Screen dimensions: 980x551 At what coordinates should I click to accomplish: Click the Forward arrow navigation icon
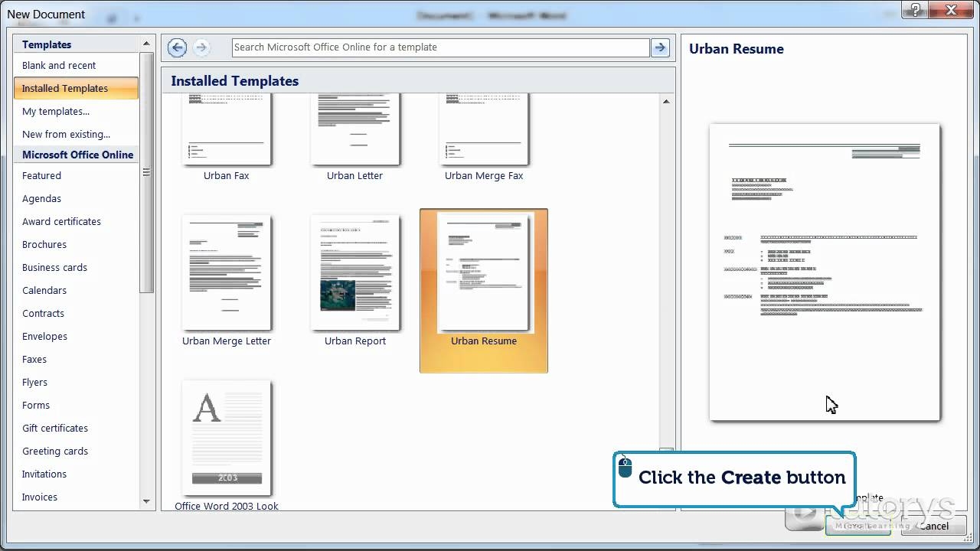201,47
